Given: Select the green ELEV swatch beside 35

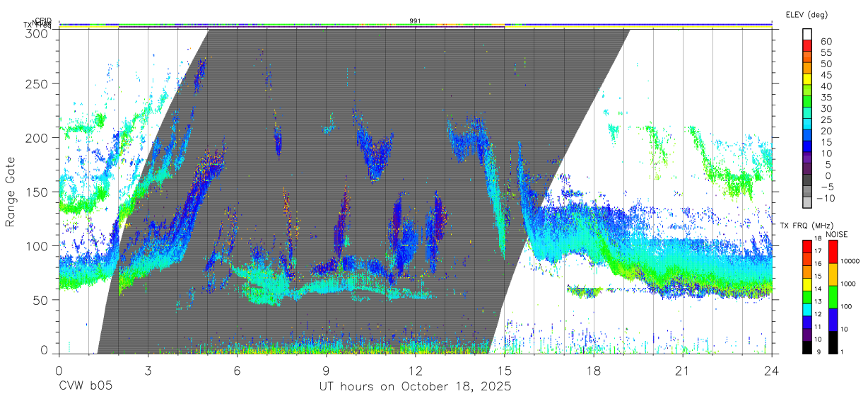Looking at the screenshot, I should tap(807, 103).
